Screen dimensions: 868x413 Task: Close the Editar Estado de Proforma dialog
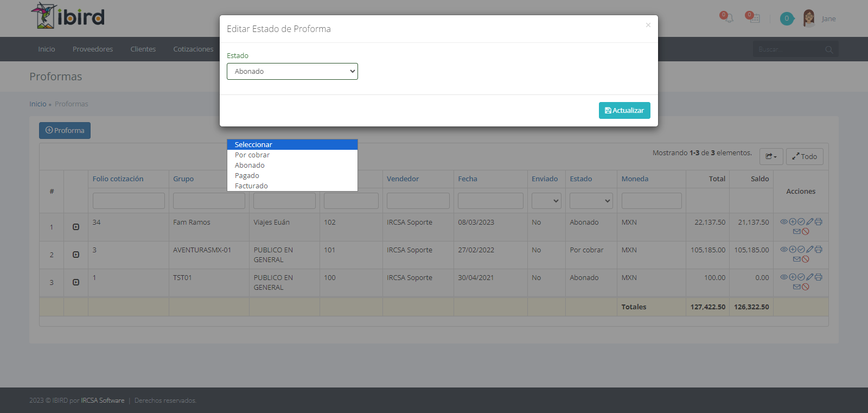pos(648,25)
